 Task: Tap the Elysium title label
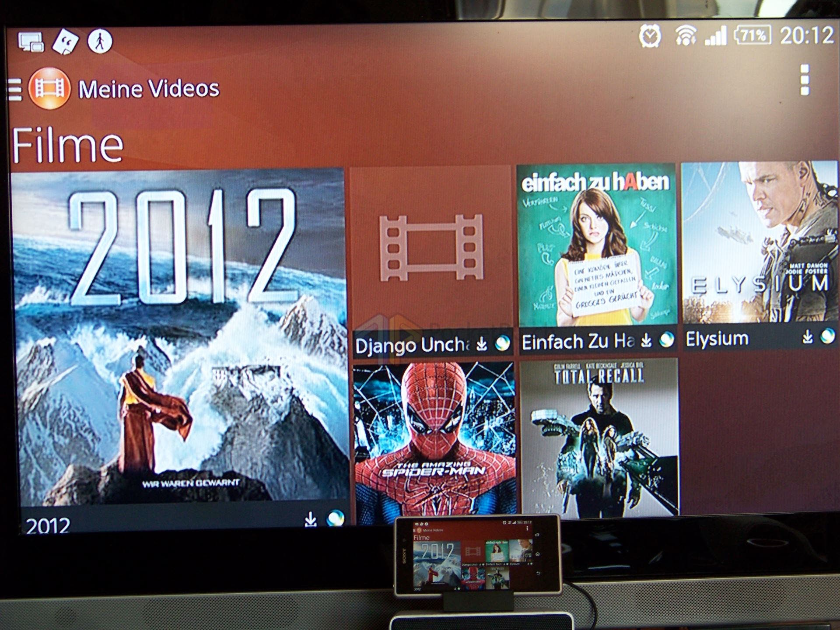coord(717,339)
